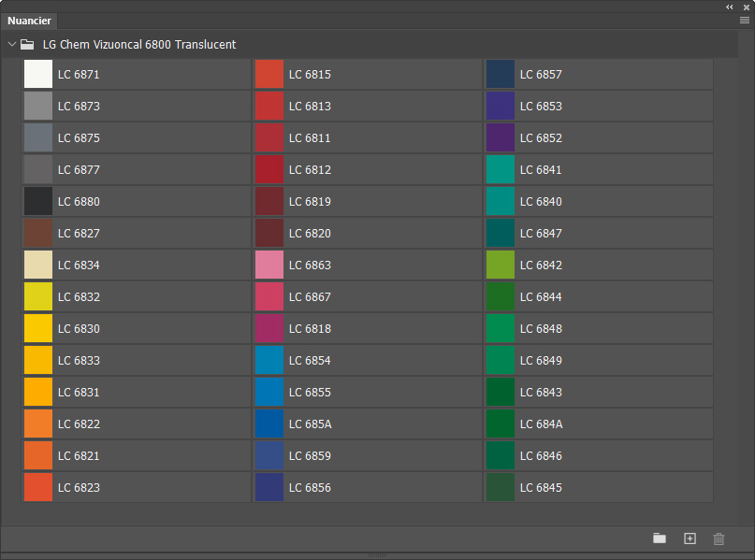Select the LC 6820 swatch
This screenshot has height=560, width=755.
pos(269,233)
